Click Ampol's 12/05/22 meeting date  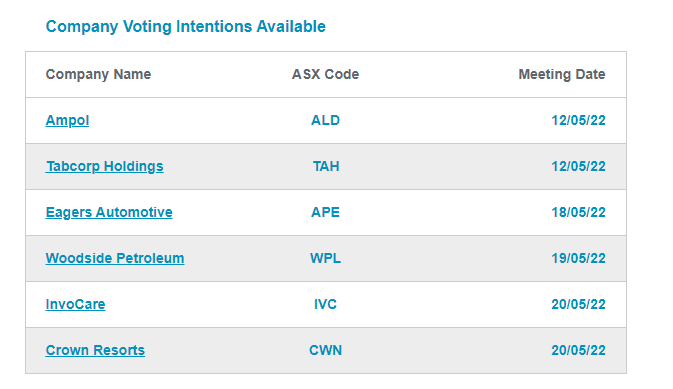(578, 120)
